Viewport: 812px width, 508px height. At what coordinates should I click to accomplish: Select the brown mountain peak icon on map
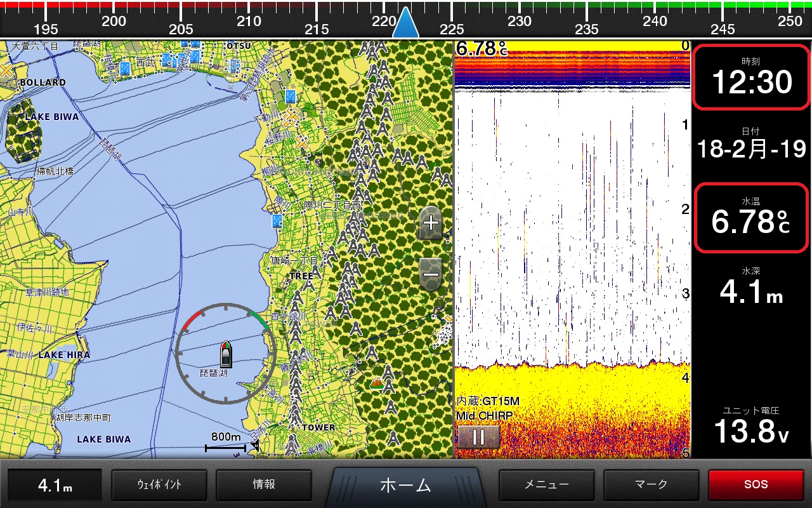(x=377, y=382)
